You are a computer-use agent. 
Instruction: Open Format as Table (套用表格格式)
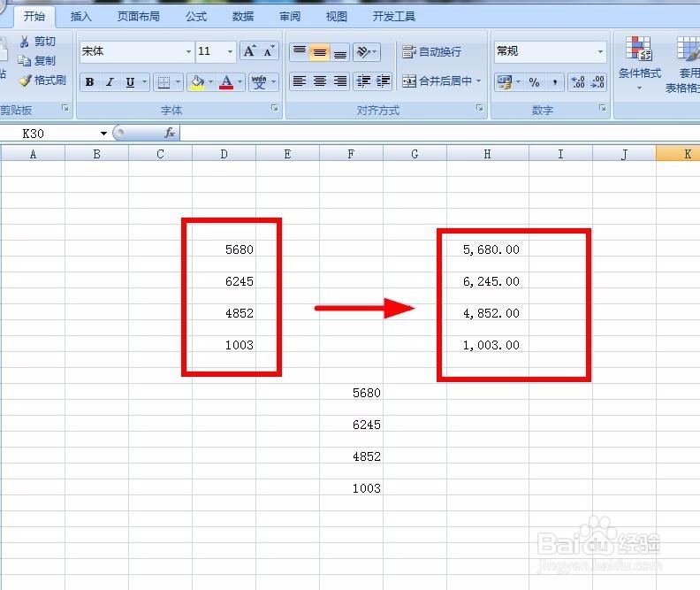point(683,64)
